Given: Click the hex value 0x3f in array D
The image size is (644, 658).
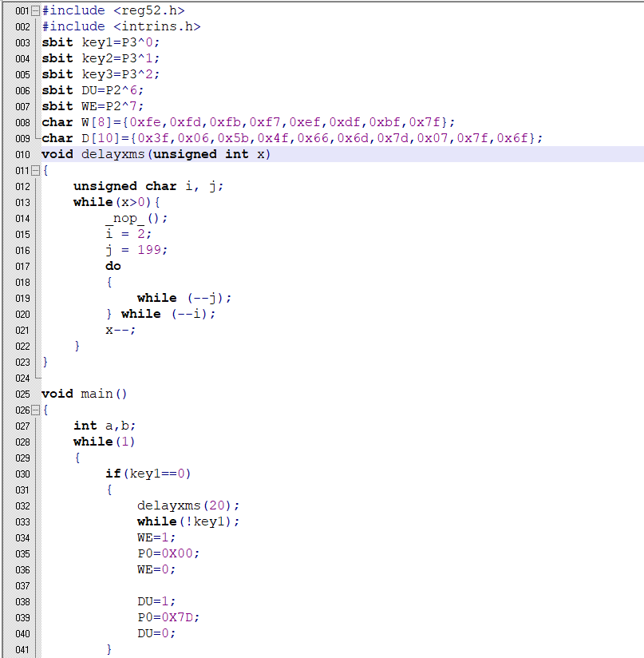Looking at the screenshot, I should (x=153, y=138).
